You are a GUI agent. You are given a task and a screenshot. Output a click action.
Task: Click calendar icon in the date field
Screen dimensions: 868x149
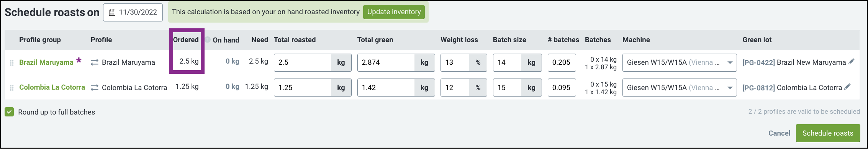click(x=112, y=13)
